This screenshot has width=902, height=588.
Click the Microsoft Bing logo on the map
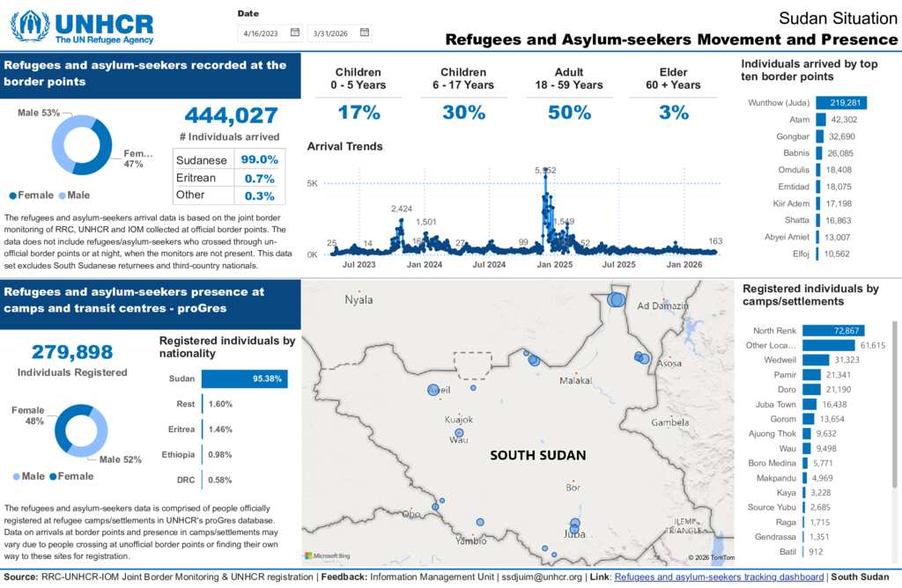[x=328, y=555]
